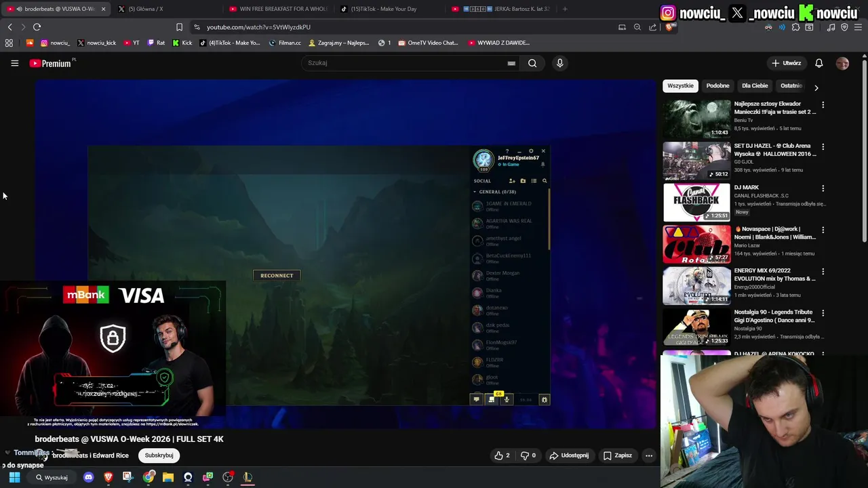Click Subskrybuj subscribe button
The image size is (868, 488).
[x=159, y=455]
